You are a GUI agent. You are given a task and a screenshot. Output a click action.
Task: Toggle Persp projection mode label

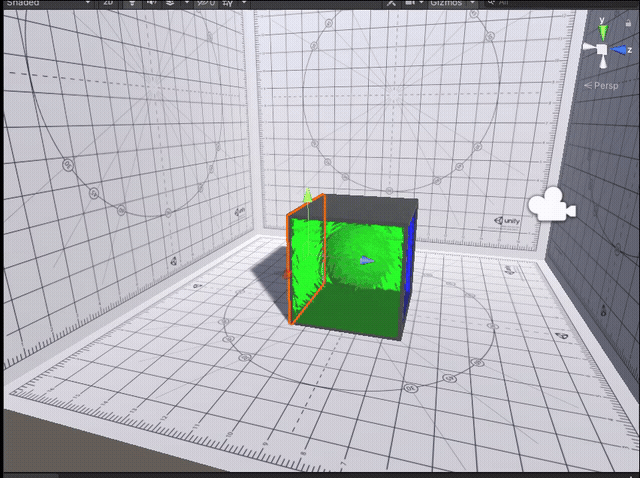tap(601, 86)
